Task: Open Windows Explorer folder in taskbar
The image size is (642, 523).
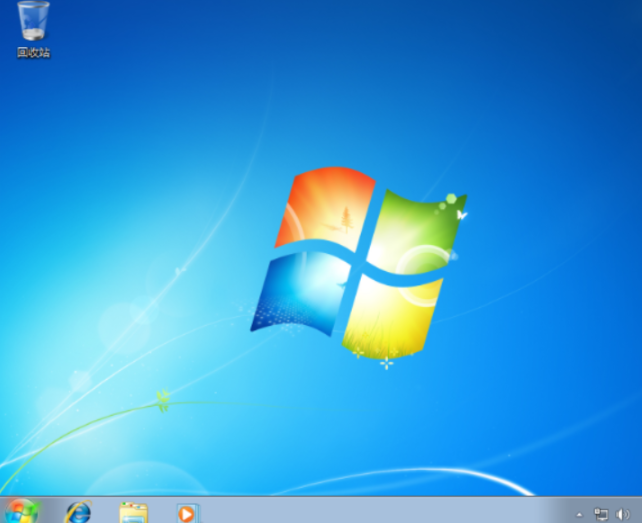Action: click(x=133, y=512)
